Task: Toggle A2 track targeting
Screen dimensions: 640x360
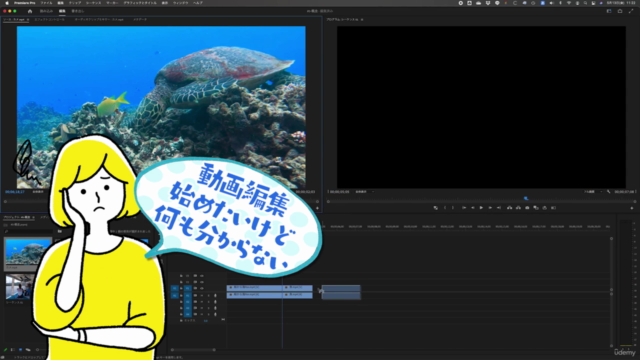Action: [x=188, y=302]
